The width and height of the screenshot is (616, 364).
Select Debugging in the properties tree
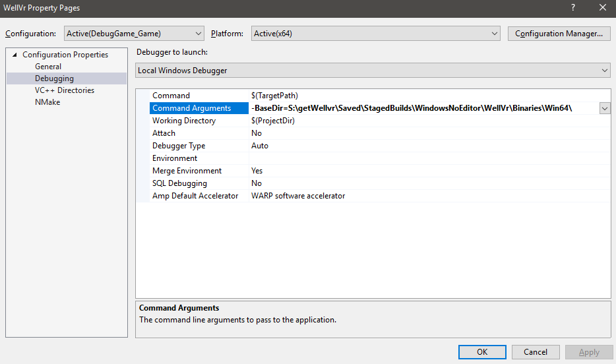pyautogui.click(x=54, y=78)
